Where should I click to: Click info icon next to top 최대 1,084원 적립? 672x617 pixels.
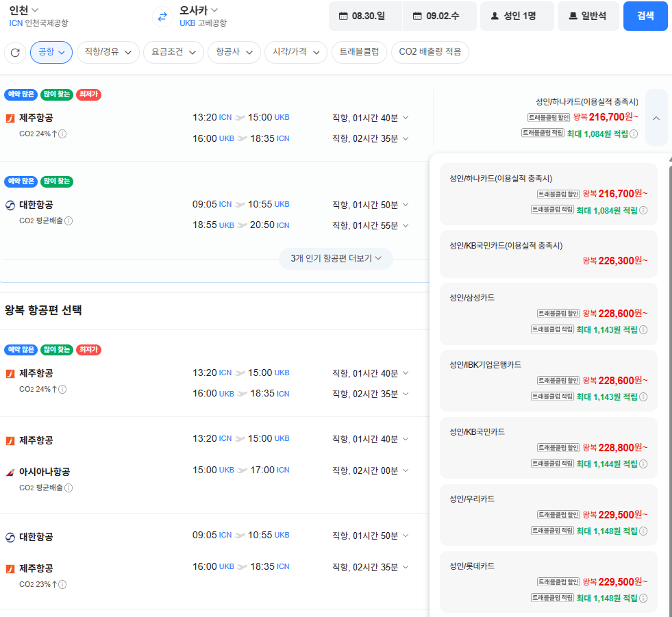[634, 134]
